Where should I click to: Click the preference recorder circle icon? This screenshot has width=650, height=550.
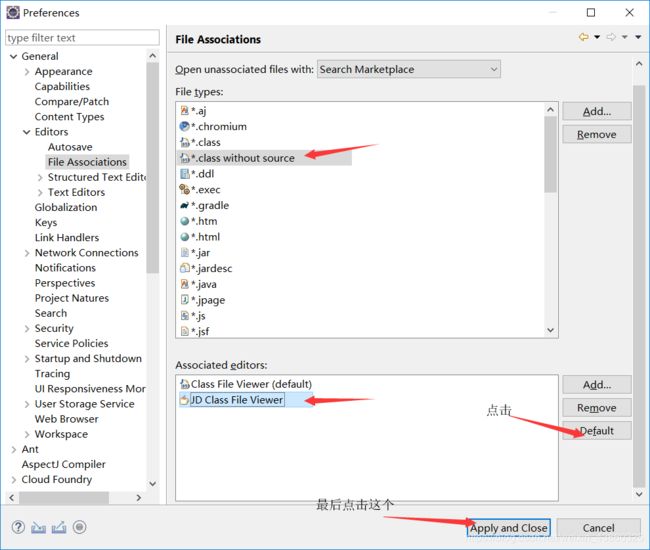click(80, 527)
